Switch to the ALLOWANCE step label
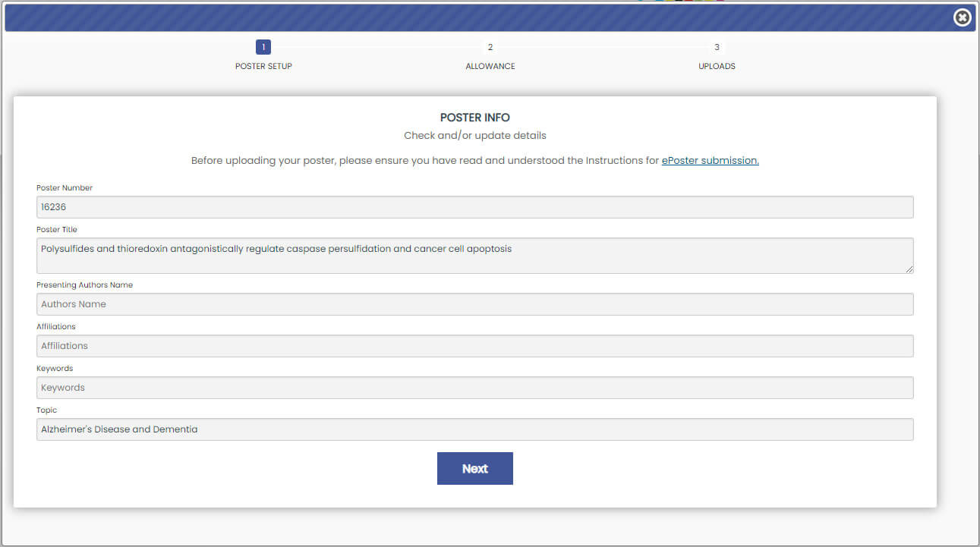This screenshot has height=547, width=980. pos(490,66)
